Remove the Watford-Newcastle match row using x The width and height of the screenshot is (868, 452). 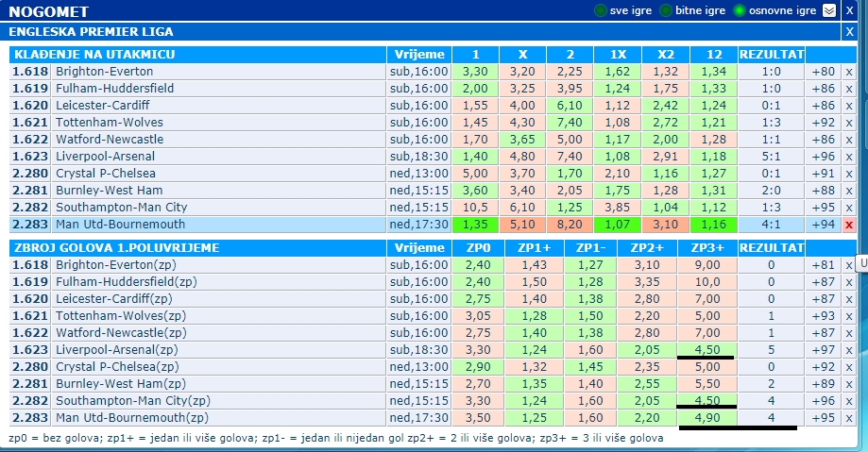848,140
